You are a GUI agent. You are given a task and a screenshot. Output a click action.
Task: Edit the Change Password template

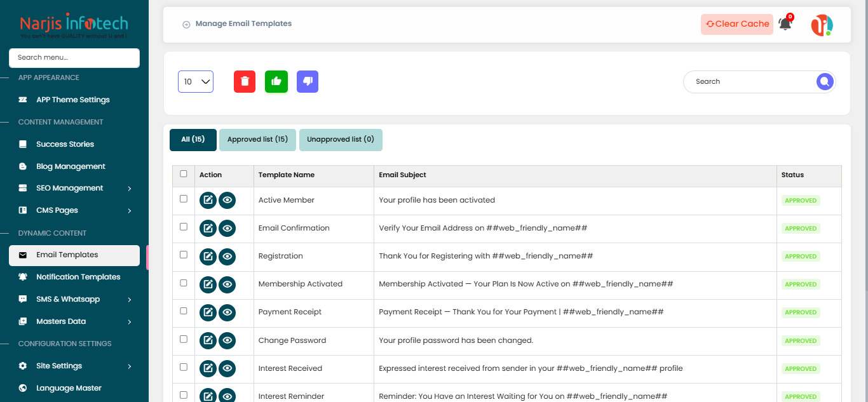pos(208,340)
